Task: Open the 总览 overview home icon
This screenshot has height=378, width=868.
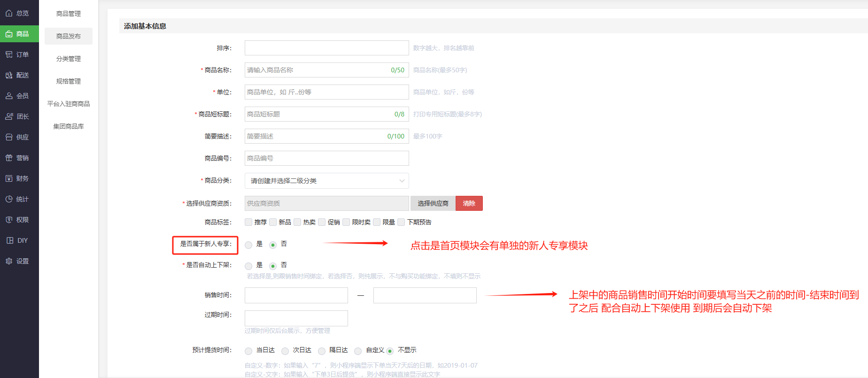Action: tap(9, 13)
